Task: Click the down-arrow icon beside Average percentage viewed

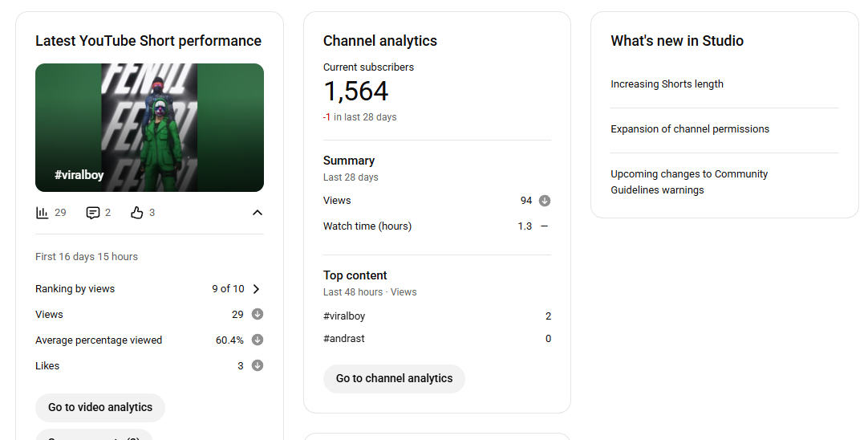Action: 258,340
